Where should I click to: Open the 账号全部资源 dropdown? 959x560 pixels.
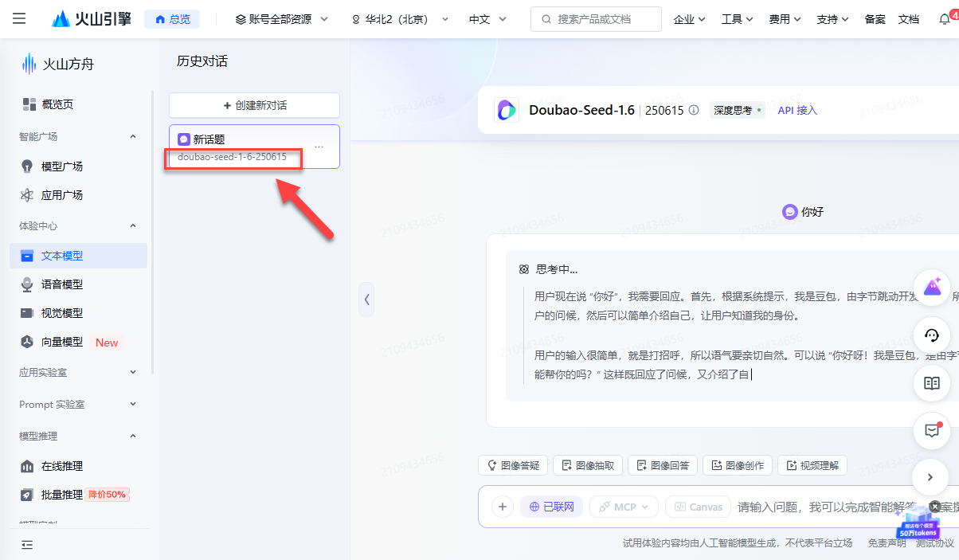(x=282, y=19)
